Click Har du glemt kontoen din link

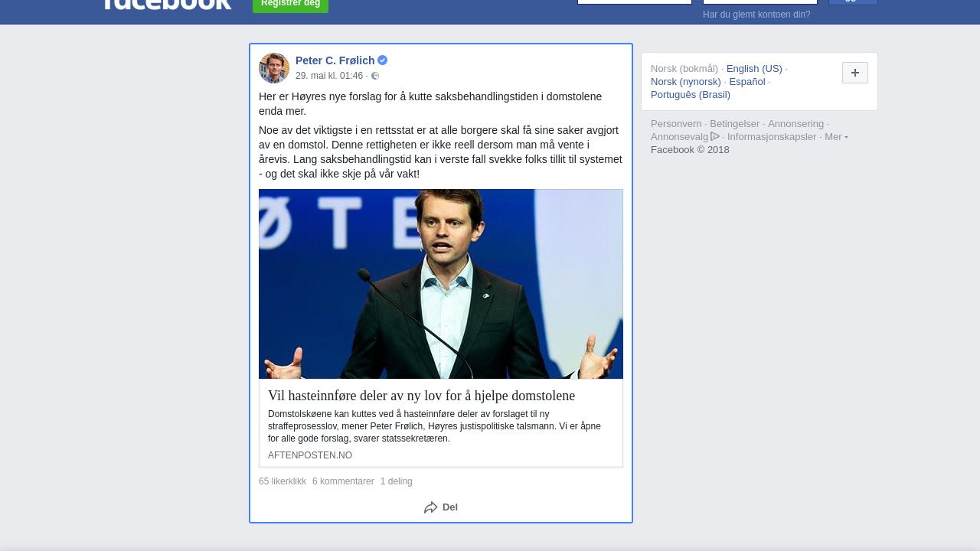(756, 15)
